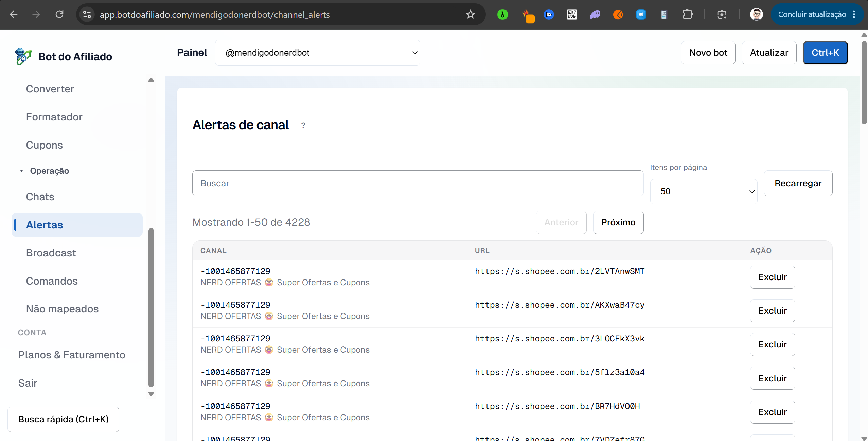Excluir alert for URL BR7HdVO0H
This screenshot has width=868, height=441.
[773, 412]
